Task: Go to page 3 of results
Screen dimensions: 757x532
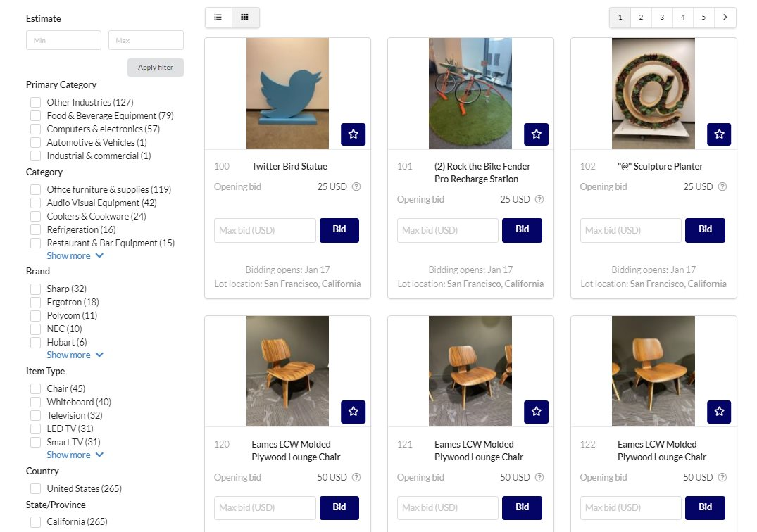Action: (x=662, y=18)
